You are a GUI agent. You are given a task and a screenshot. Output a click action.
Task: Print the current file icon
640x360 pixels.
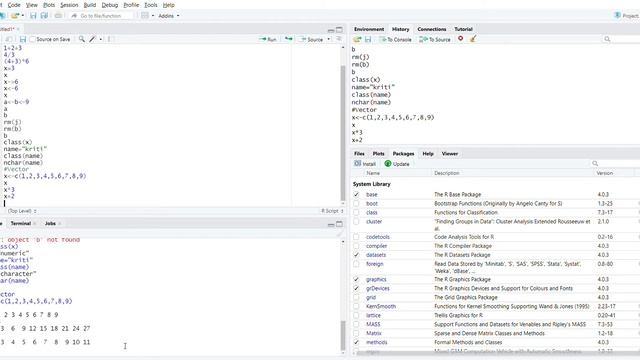(58, 16)
